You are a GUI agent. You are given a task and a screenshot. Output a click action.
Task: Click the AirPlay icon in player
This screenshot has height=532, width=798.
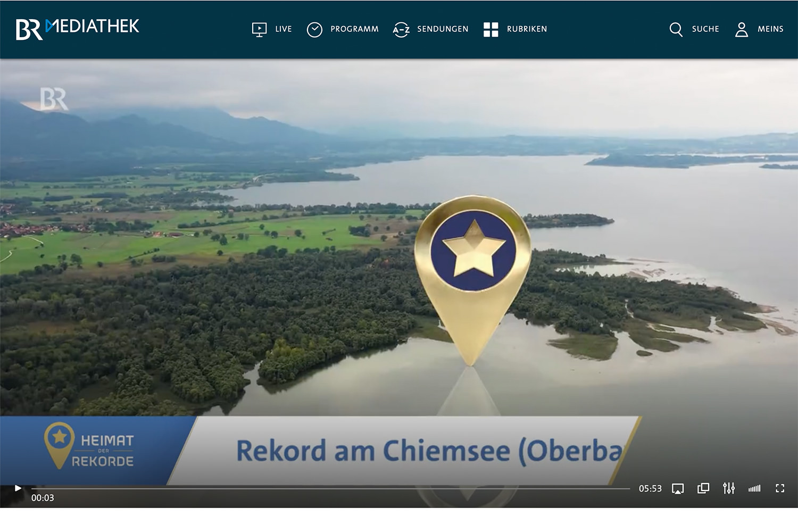[x=678, y=488]
